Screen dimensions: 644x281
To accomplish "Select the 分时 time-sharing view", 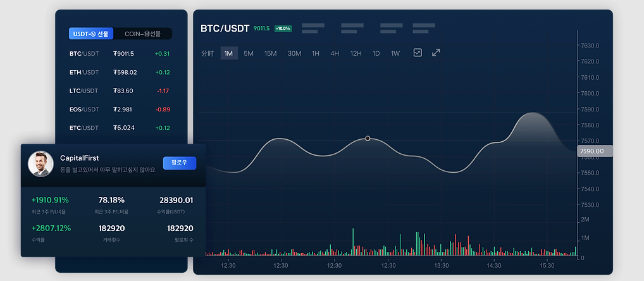I will (207, 54).
